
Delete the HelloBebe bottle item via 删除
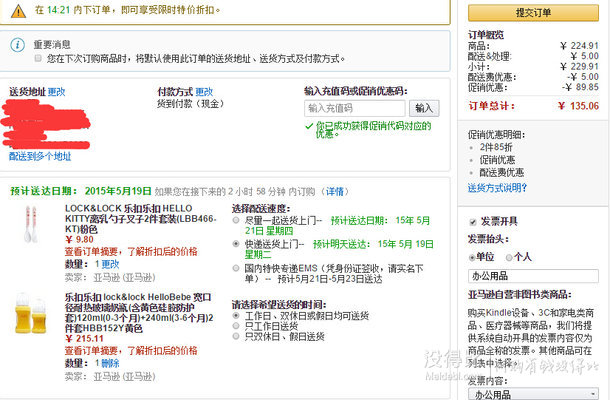coord(110,363)
